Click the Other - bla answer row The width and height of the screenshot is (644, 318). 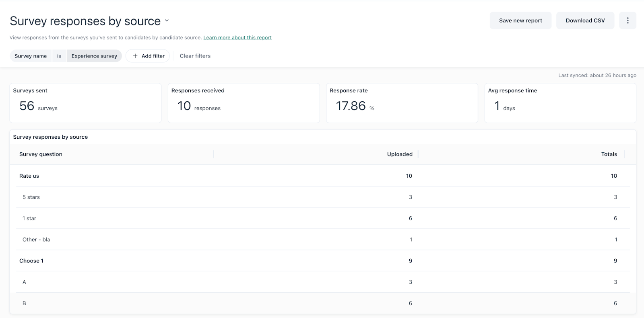[36, 240]
